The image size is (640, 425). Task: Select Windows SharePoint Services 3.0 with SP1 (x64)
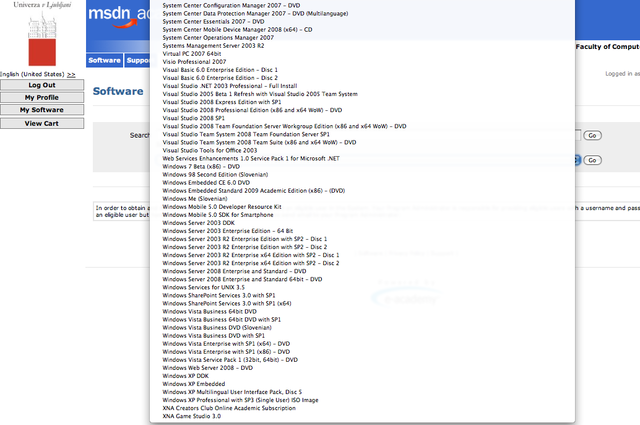point(227,304)
